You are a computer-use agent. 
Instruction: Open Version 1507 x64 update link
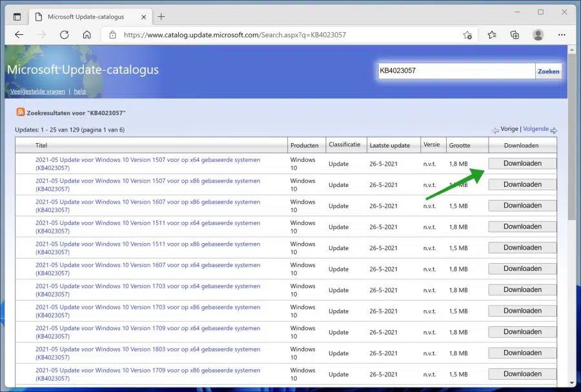[x=148, y=164]
